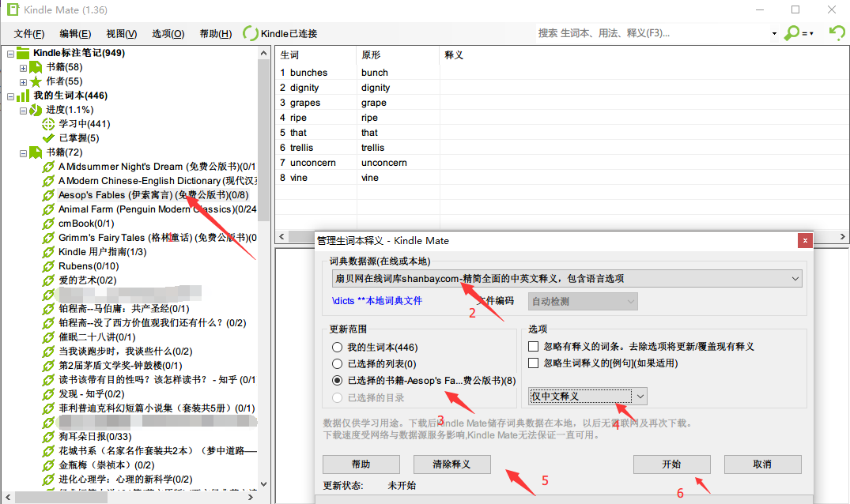Screen dimensions: 850x504
Task: Expand the 书籍(58) tree node
Action: tap(24, 67)
